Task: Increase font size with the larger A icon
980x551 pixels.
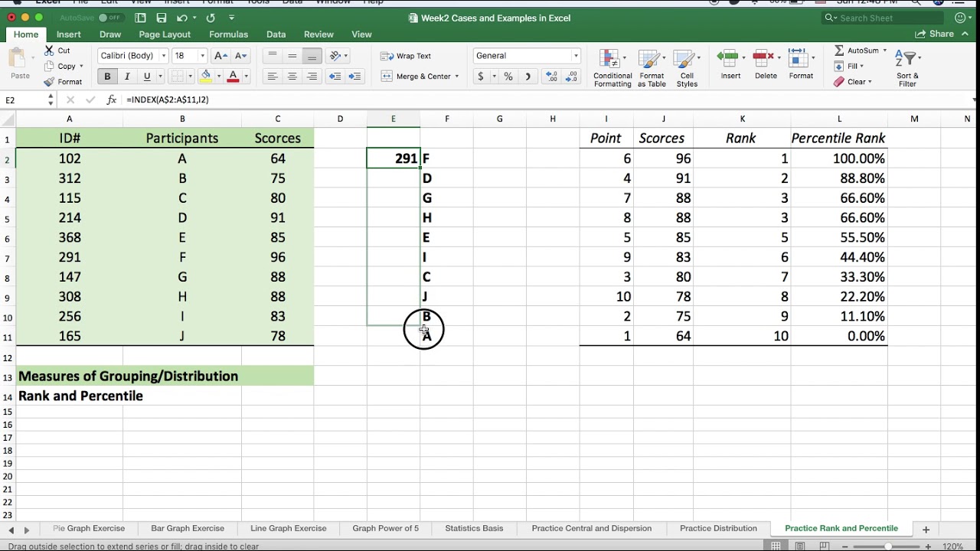Action: [220, 56]
